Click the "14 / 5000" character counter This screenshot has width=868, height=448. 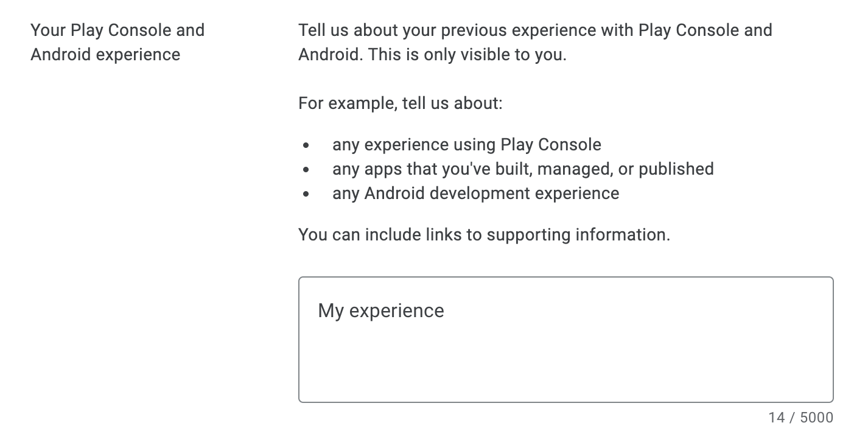(x=800, y=418)
